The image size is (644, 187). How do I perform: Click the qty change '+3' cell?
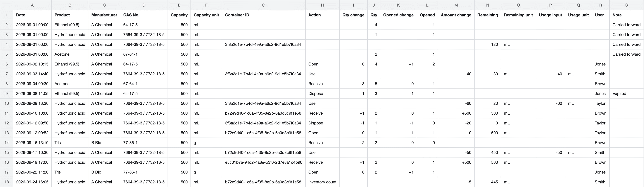[353, 84]
